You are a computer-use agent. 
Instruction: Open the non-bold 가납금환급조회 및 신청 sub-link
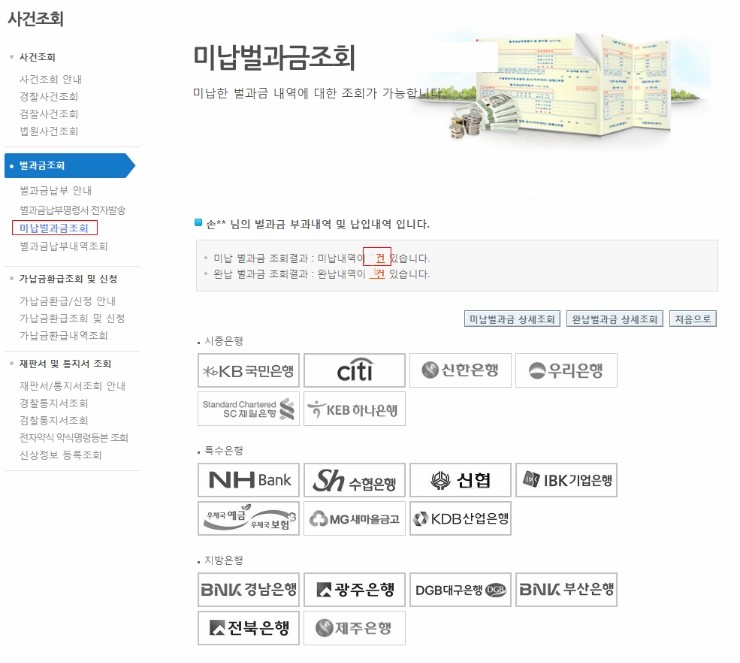[72, 319]
